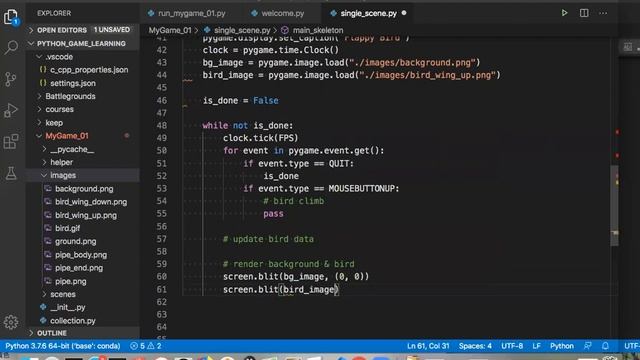Open the feedback icon in status bar
This screenshot has height=360, width=640.
point(588,346)
